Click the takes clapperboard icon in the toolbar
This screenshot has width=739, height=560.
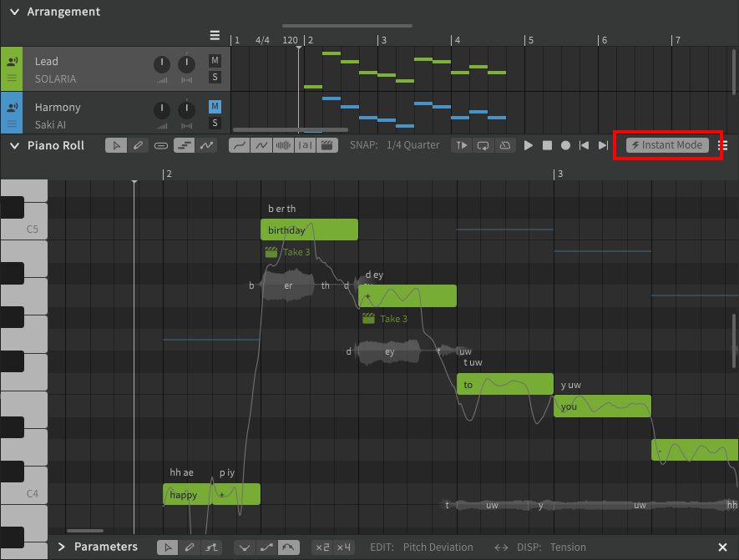point(326,144)
